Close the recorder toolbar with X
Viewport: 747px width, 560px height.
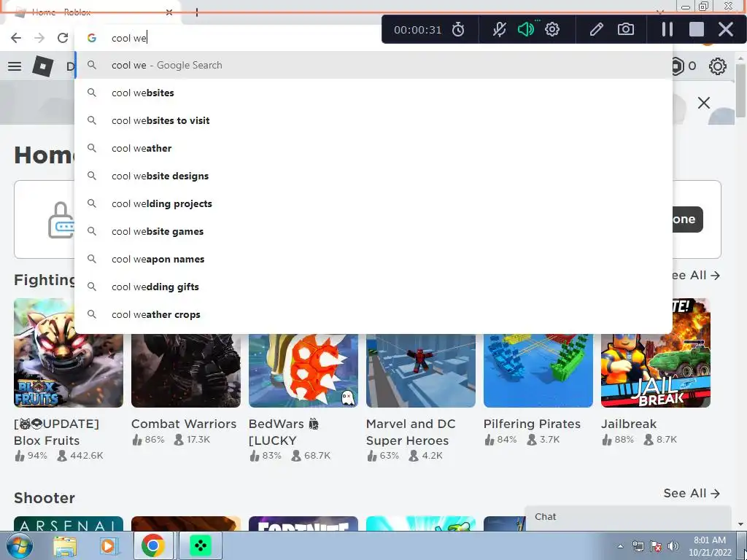(x=726, y=29)
